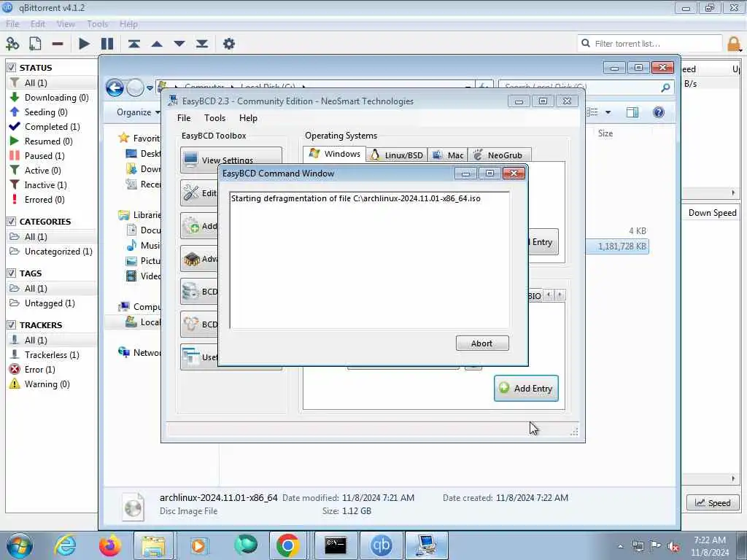Screen dimensions: 747x560
Task: Move torrent to bottom of queue
Action: point(202,44)
